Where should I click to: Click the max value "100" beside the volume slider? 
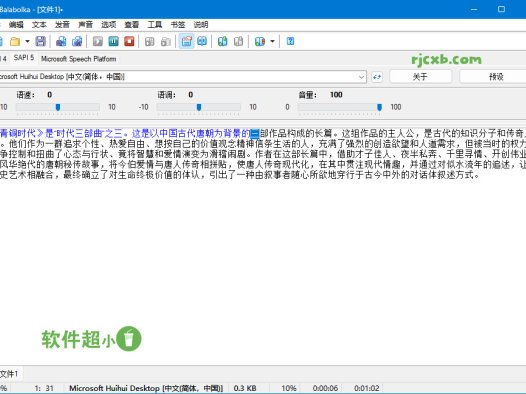(396, 107)
